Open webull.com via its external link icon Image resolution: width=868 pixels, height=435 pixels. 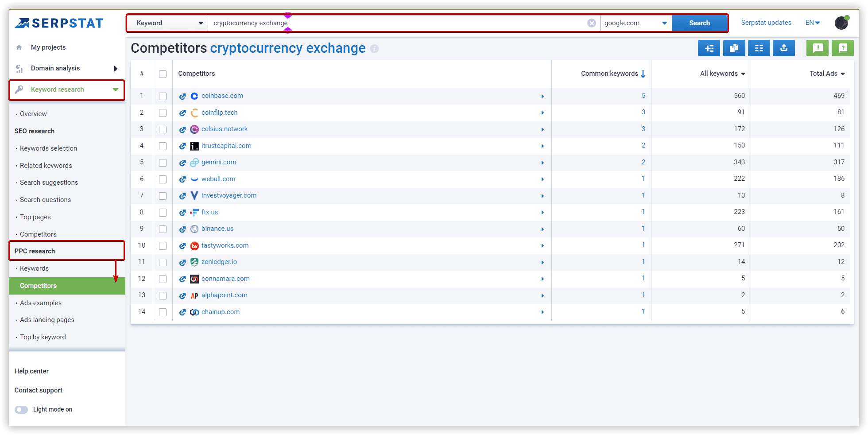182,179
